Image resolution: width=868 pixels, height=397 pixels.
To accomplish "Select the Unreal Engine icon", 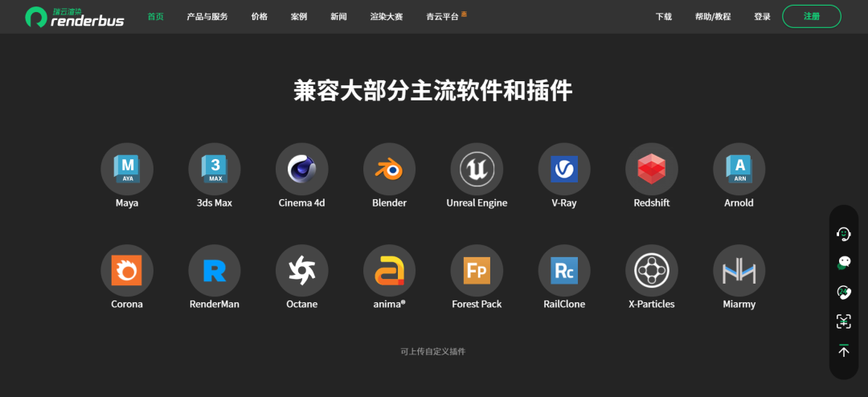I will [477, 169].
